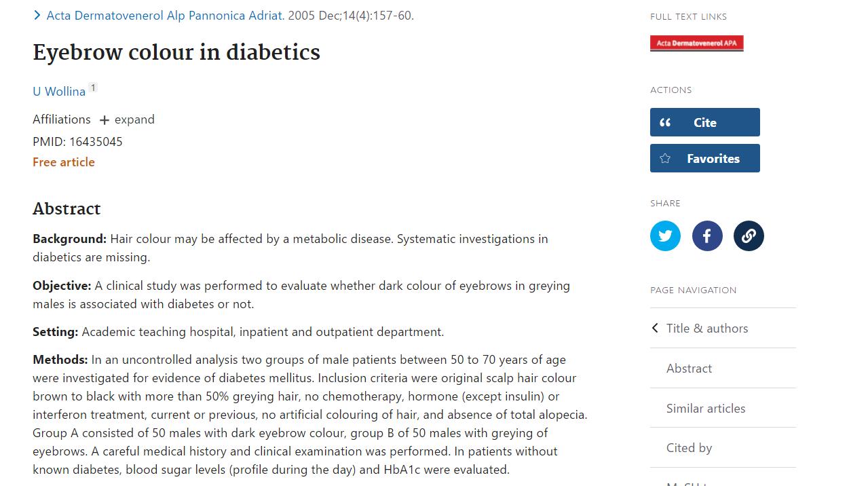Click the quote icon on the Cite button
Screen dimensions: 868x486
pos(665,123)
